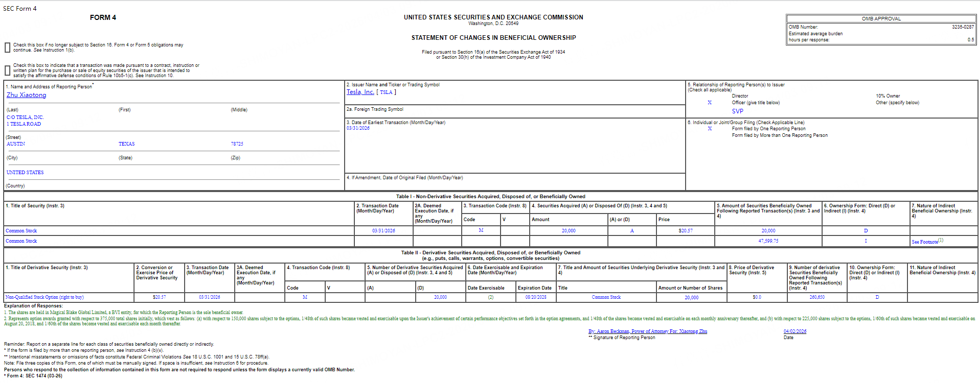Open the 'See Footnote(1)' reference
This screenshot has width=980, height=383.
pos(927,242)
